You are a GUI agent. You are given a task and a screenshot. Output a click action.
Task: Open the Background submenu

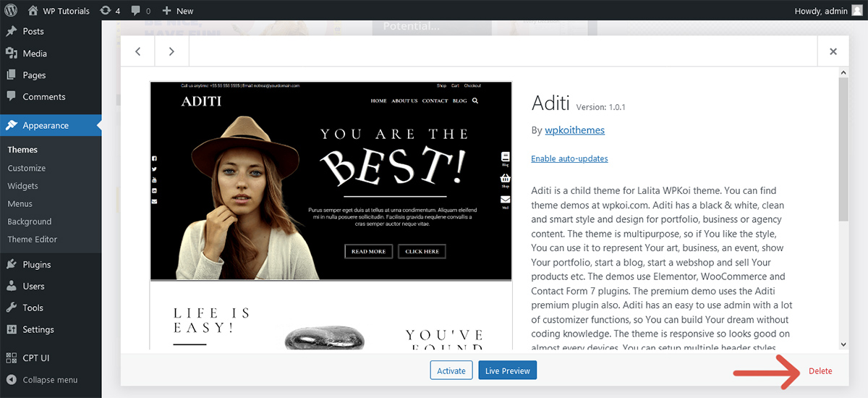pos(30,221)
